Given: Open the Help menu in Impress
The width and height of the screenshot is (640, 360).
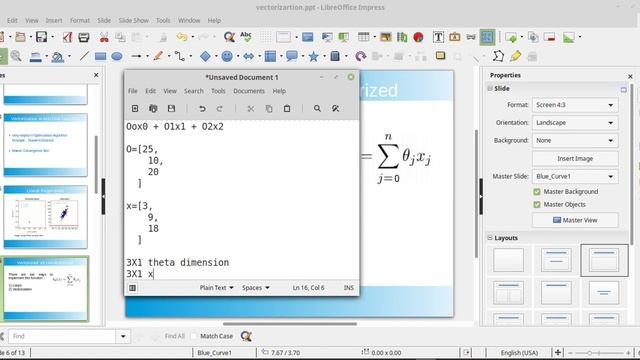Looking at the screenshot, I should [x=214, y=20].
